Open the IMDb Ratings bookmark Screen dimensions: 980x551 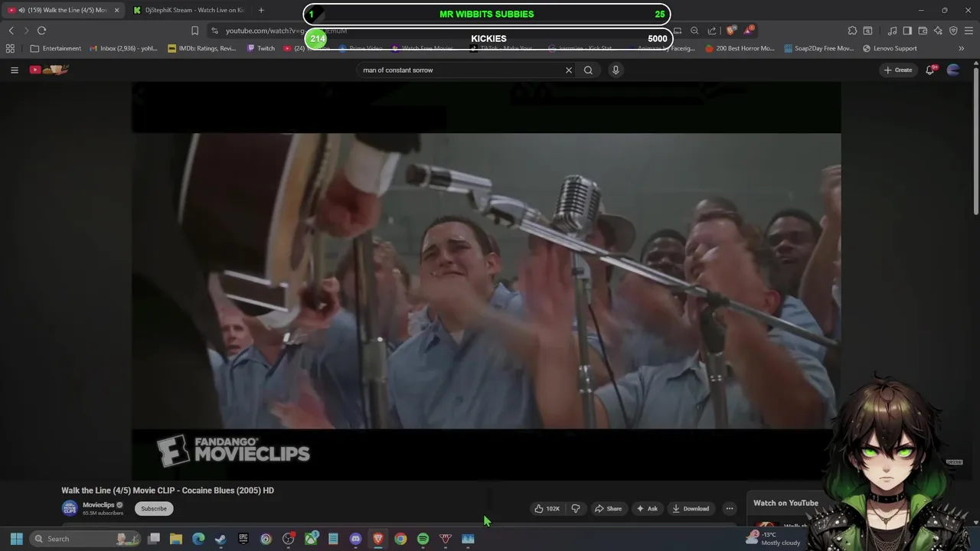[x=202, y=48]
